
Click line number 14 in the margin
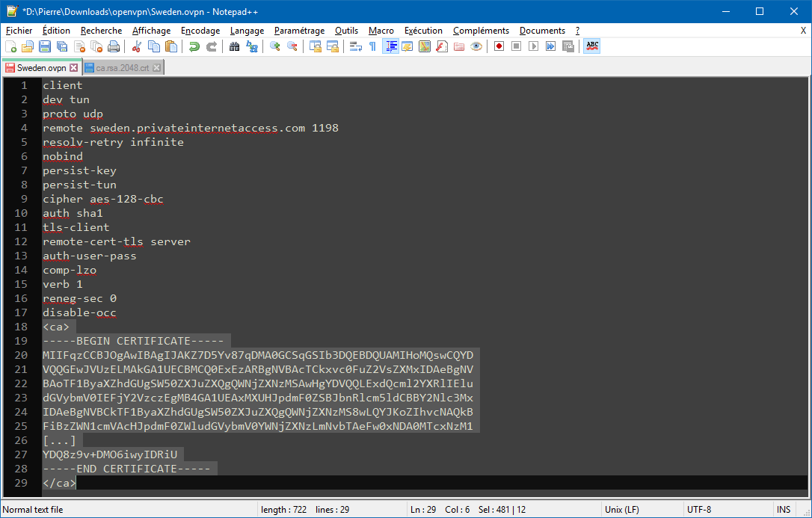coord(21,270)
